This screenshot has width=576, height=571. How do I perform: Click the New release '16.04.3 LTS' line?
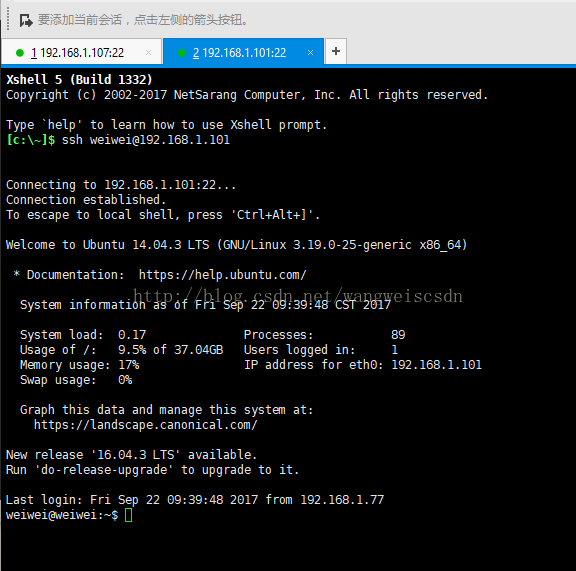(x=132, y=455)
